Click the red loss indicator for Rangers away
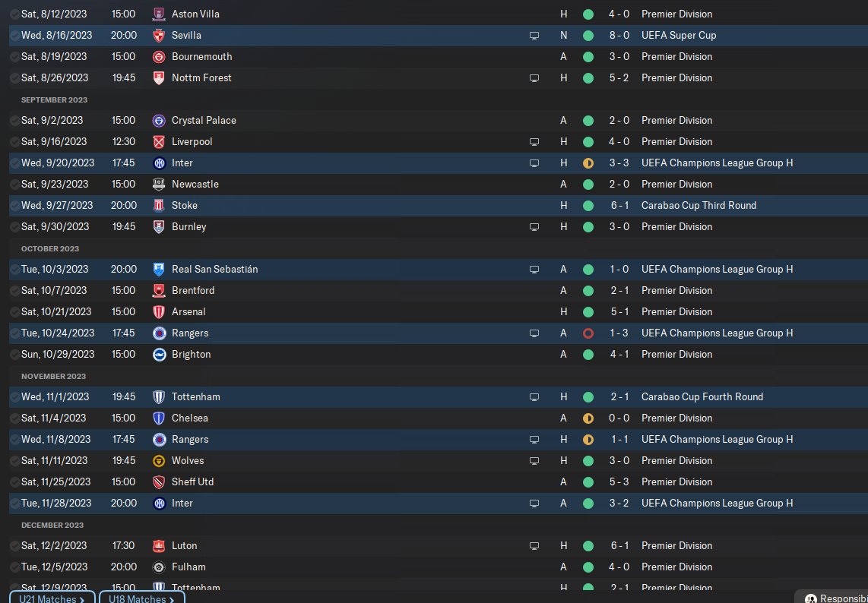 (x=588, y=333)
